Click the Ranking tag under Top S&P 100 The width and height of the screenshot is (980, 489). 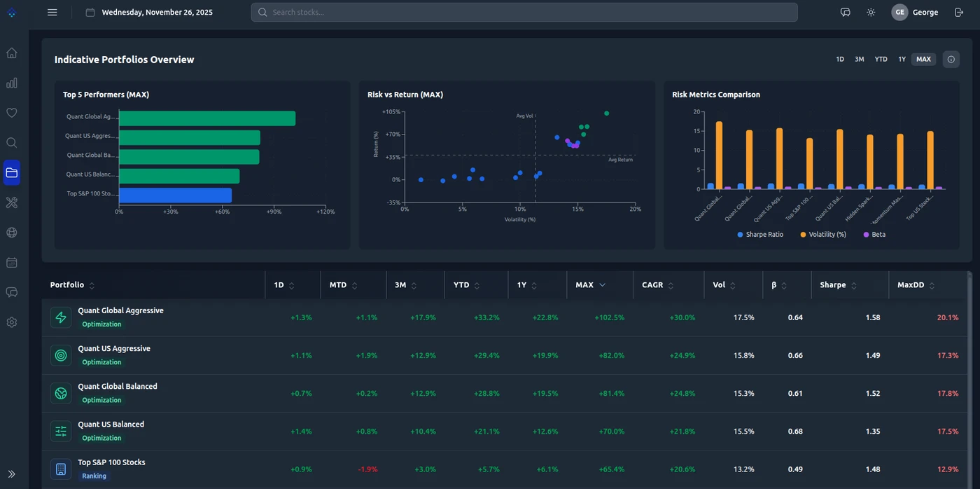click(x=94, y=476)
